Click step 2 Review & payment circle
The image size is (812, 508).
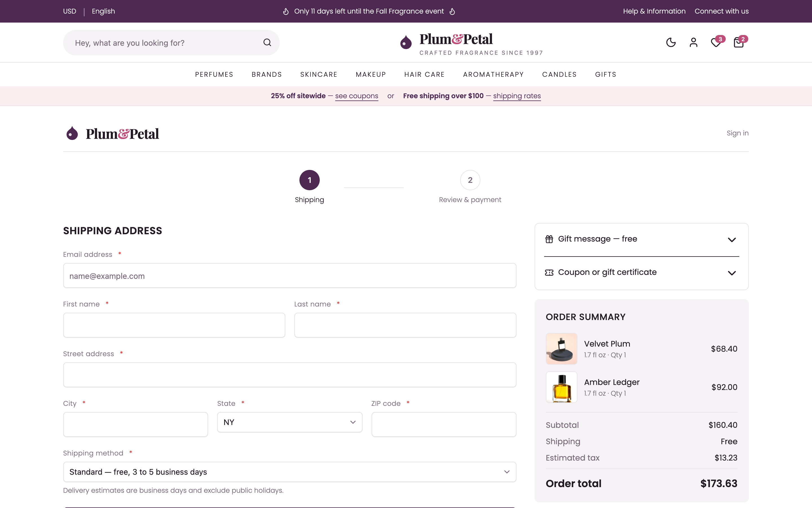point(470,180)
